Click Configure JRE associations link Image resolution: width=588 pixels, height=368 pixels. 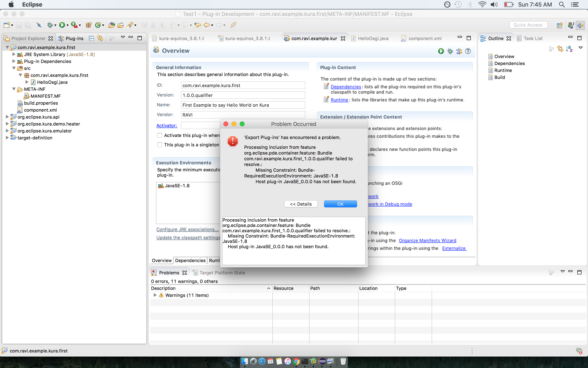(187, 229)
